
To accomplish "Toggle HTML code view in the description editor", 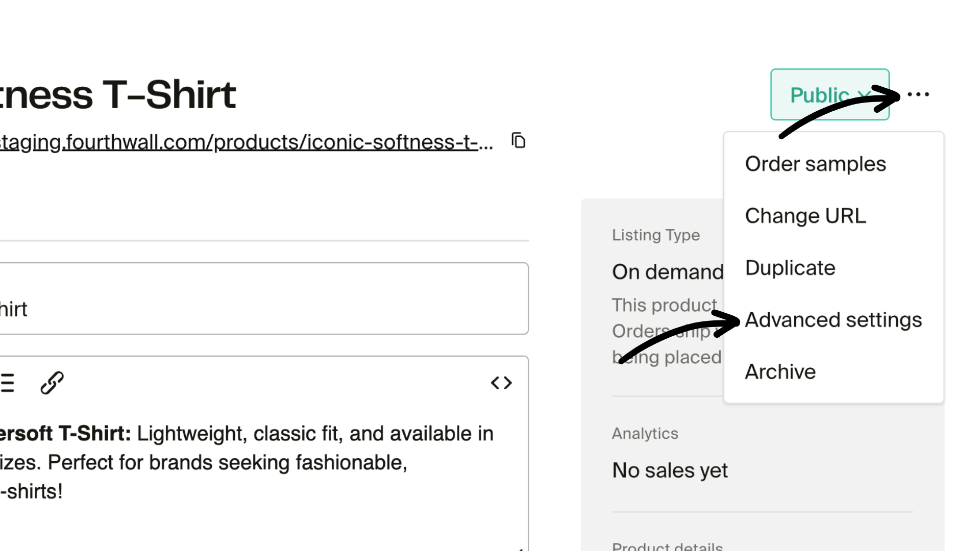I will (501, 383).
